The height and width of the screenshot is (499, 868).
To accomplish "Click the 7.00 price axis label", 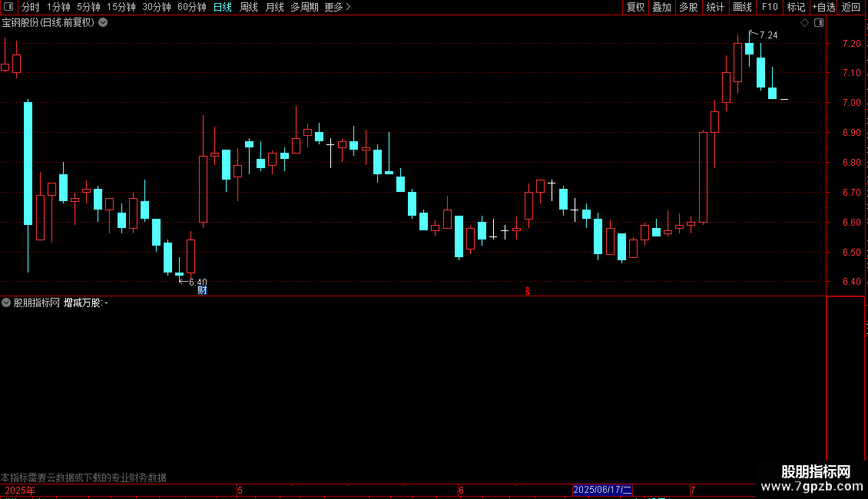I will [851, 102].
